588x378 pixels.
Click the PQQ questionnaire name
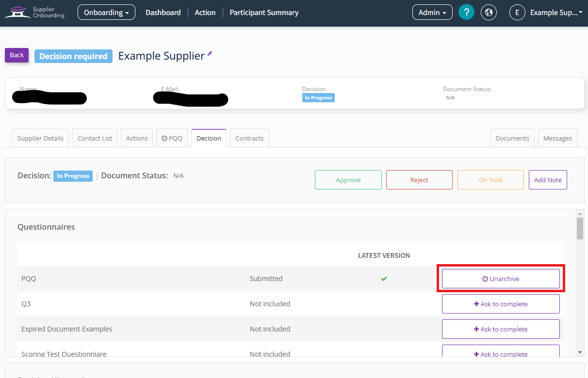tap(29, 279)
